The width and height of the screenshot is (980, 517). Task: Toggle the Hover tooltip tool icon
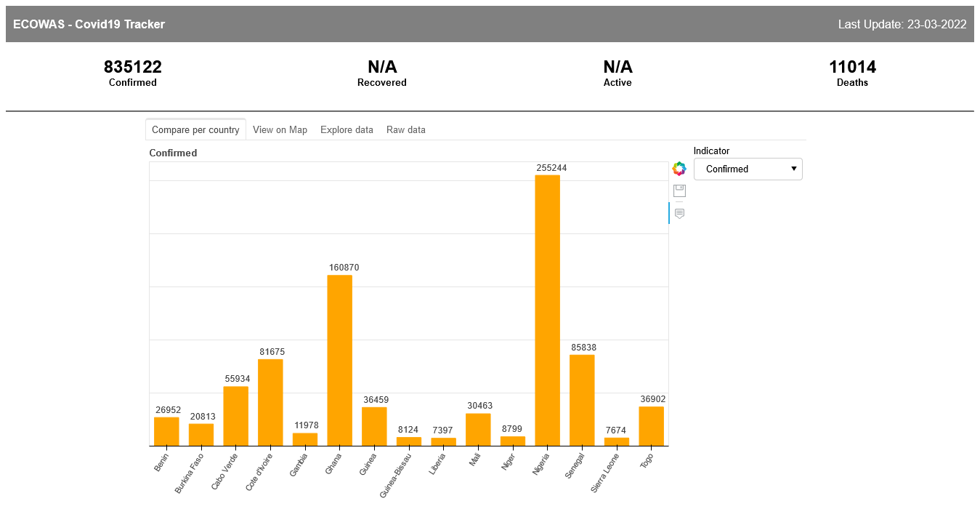[679, 213]
